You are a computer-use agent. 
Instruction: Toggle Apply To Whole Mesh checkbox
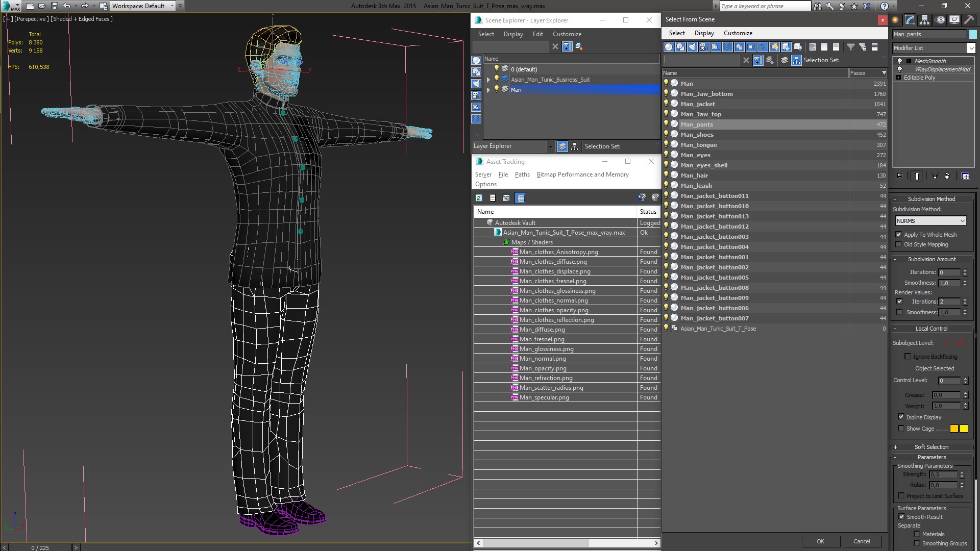[x=899, y=235]
